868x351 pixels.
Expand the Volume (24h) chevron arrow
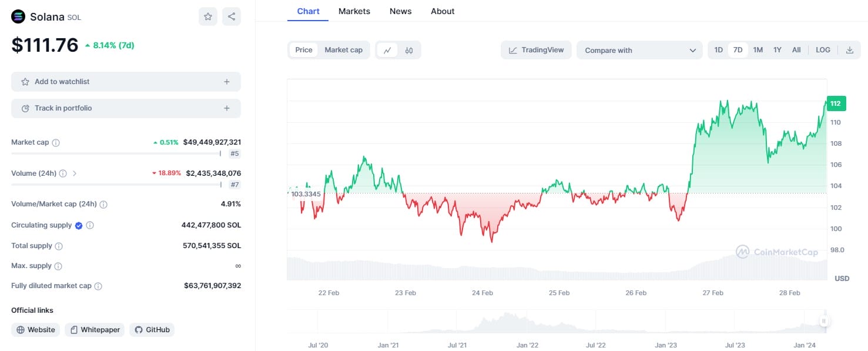[75, 173]
